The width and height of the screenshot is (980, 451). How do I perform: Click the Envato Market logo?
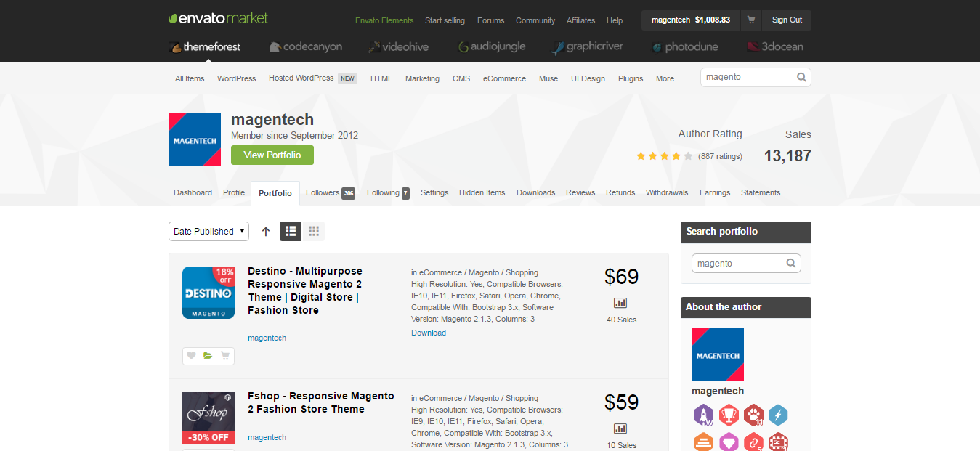(218, 18)
